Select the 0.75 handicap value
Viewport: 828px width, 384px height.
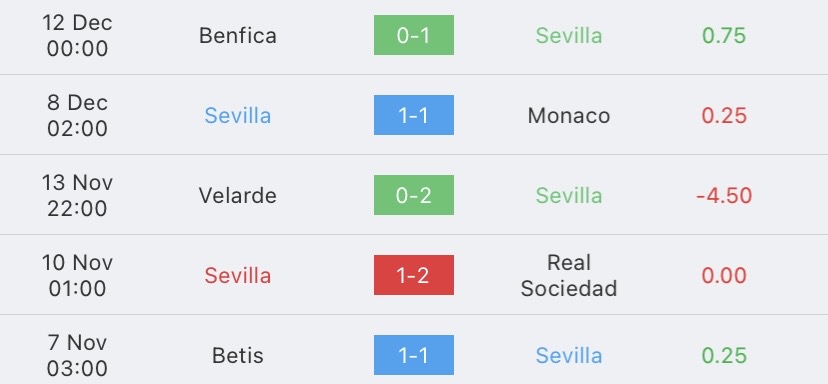tap(724, 35)
